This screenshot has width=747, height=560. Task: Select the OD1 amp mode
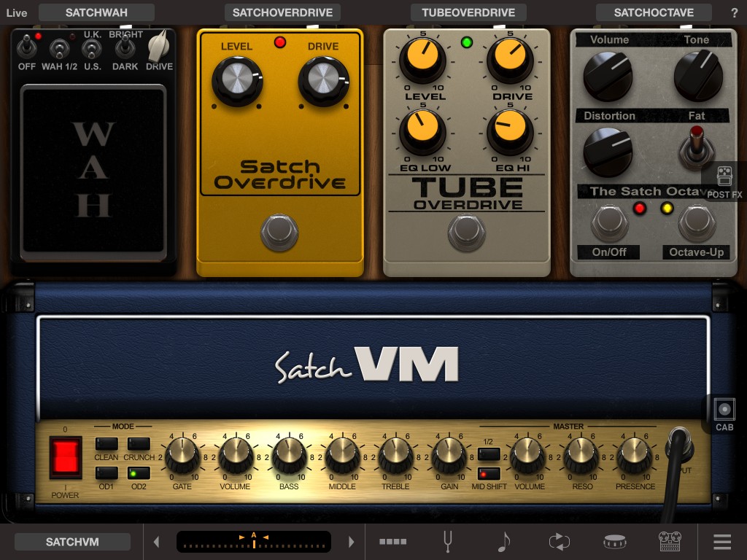point(107,473)
